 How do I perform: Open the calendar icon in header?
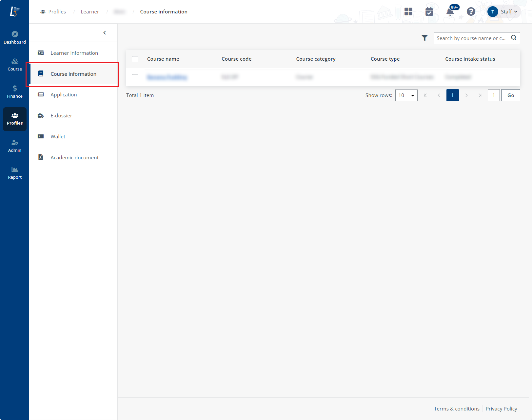[x=429, y=12]
